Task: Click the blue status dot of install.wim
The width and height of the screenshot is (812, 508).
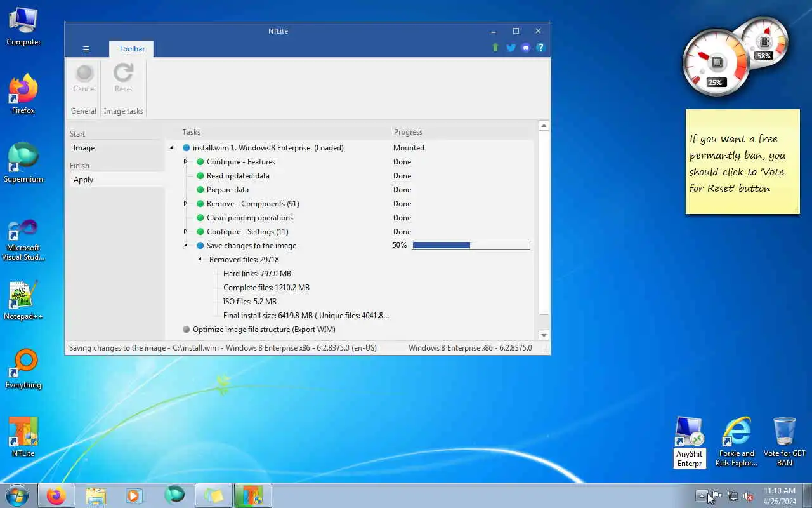Action: [187, 148]
